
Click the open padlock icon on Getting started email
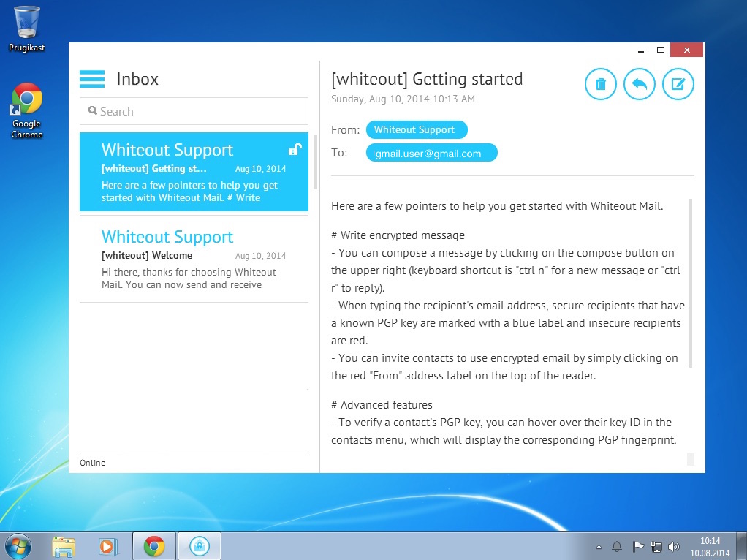pos(295,150)
